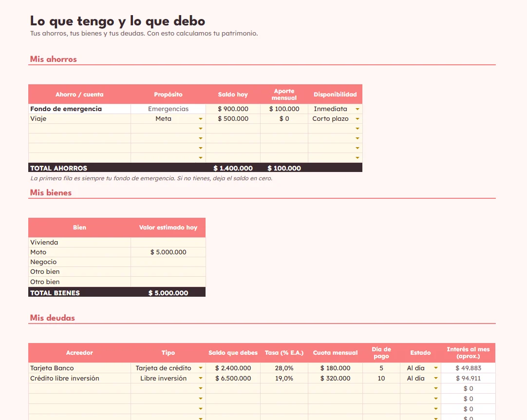Click the Tasa (% E.A.) column header
This screenshot has width=527, height=420.
coord(284,352)
